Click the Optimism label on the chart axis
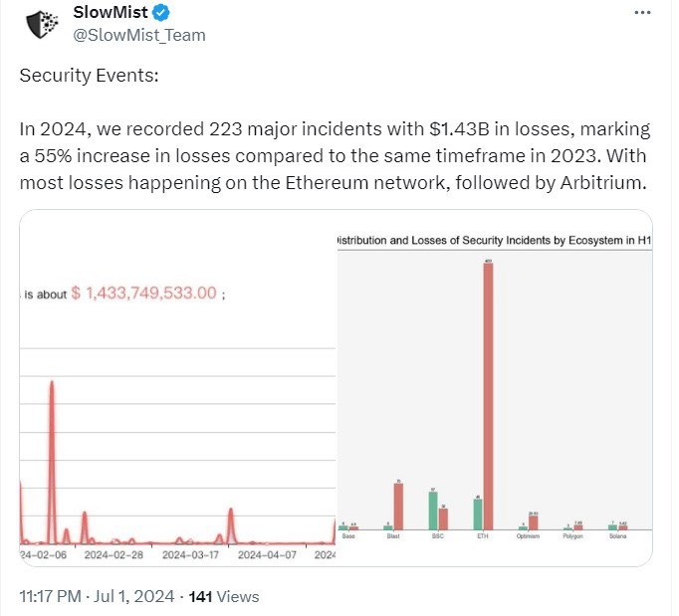This screenshot has height=616, width=679. tap(528, 536)
